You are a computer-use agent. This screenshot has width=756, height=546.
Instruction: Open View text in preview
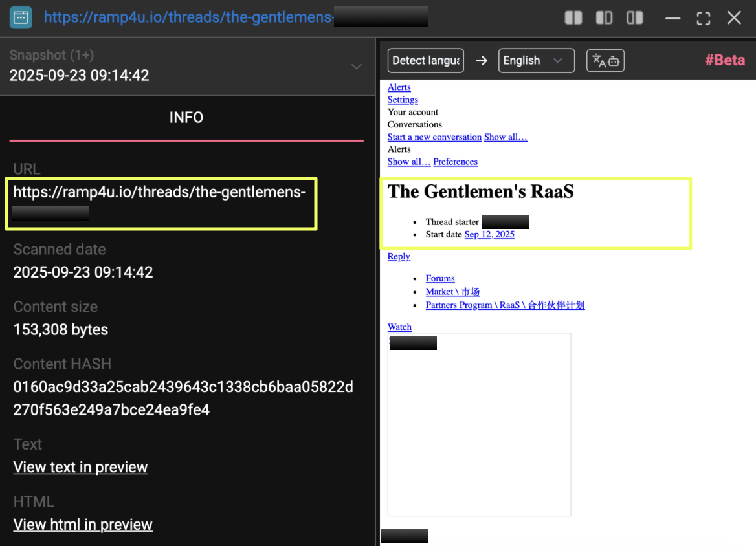click(80, 467)
